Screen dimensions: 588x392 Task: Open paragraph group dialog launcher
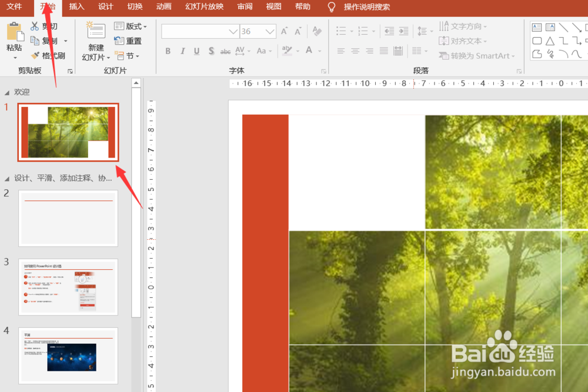pyautogui.click(x=519, y=71)
